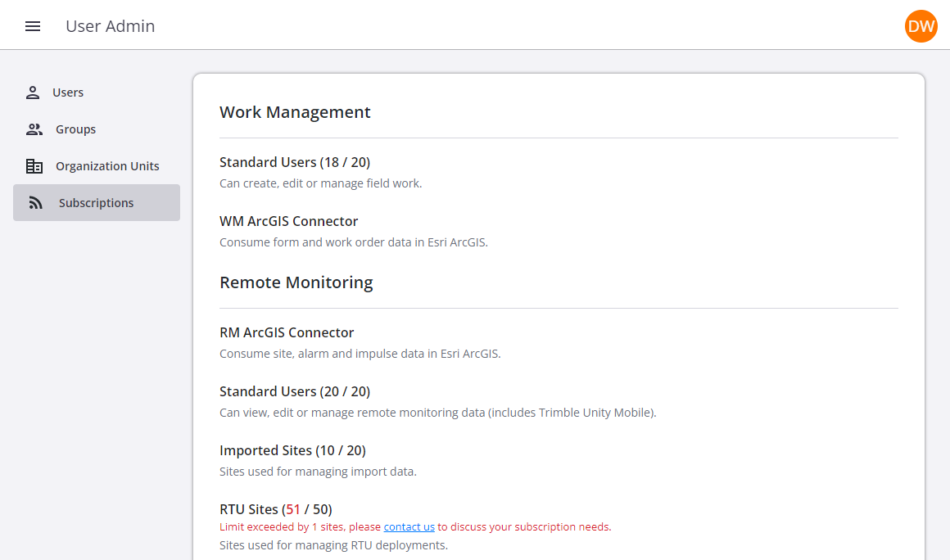Select Remote Monitoring Standard Users (20 / 20)

point(295,391)
